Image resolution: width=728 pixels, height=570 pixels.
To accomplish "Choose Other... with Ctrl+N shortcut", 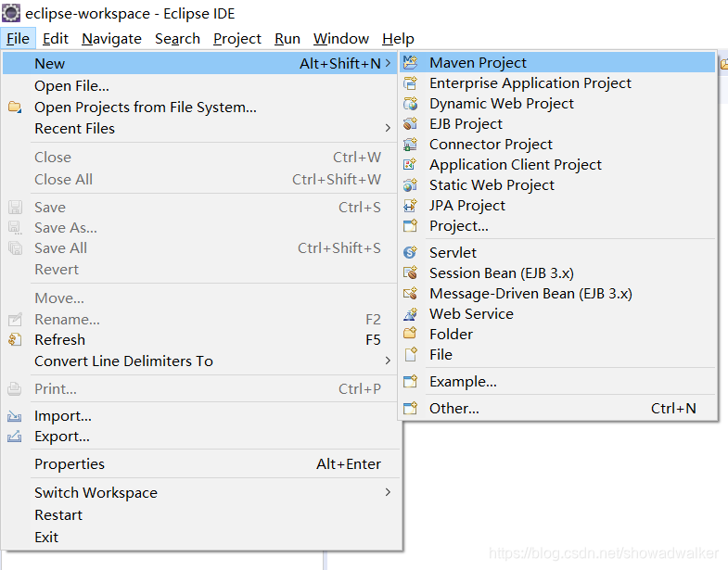I will point(557,409).
